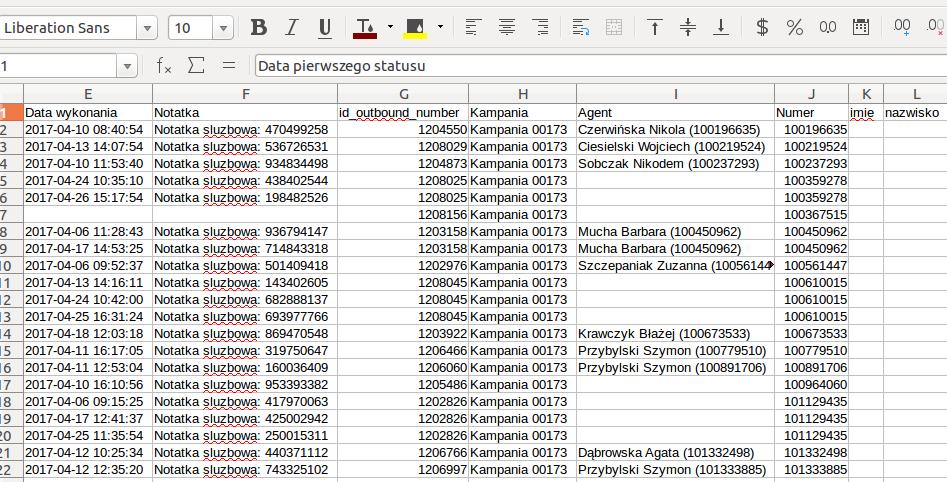Format selection as number
Viewport: 947px width, 482px height.
827,27
